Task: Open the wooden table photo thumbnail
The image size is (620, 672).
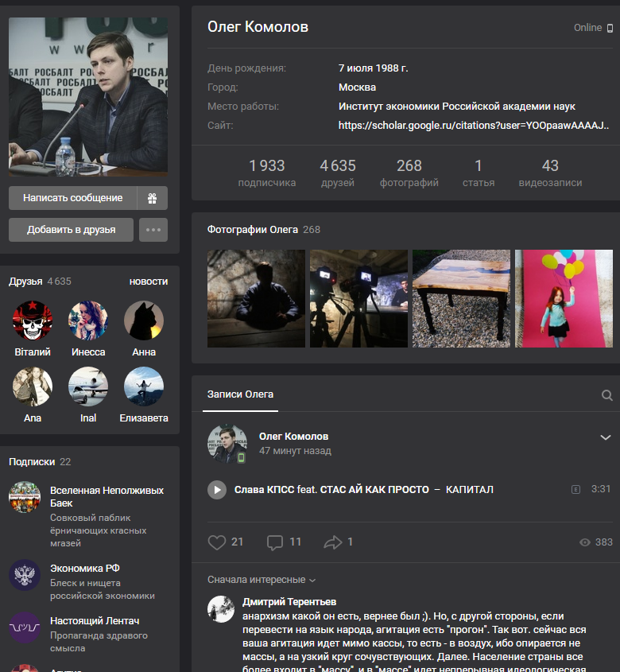Action: 462,299
